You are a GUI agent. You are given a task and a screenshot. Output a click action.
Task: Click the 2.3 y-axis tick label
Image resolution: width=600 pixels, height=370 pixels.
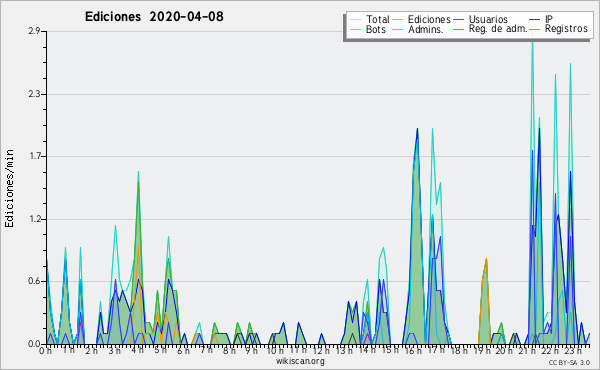pos(34,94)
